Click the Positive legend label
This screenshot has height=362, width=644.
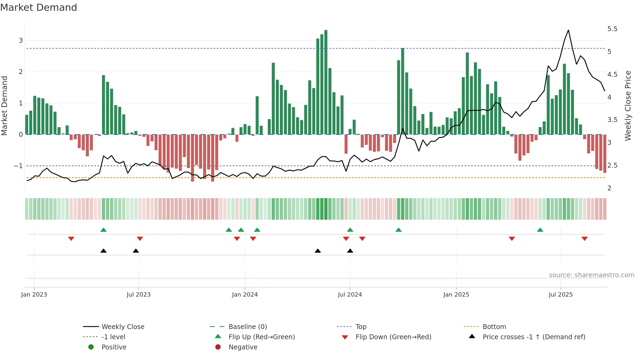point(114,347)
